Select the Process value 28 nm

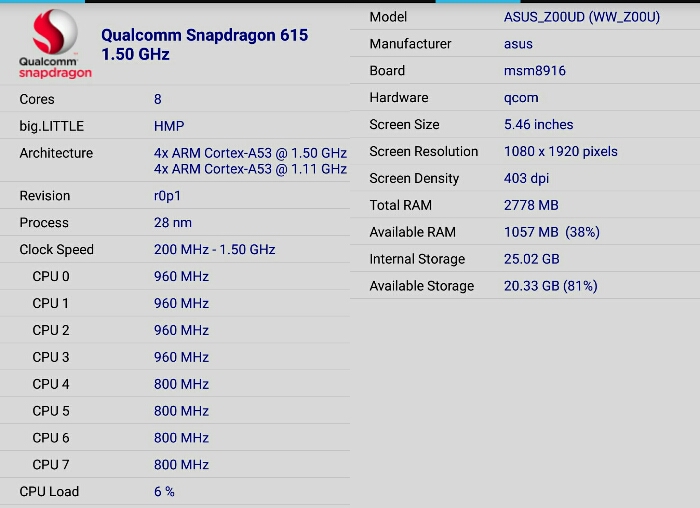coord(173,223)
